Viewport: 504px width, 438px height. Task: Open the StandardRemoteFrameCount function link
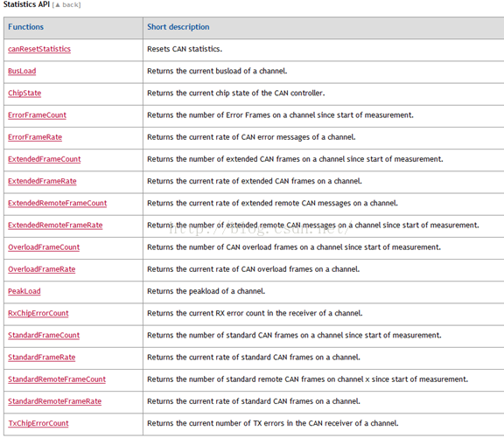tap(57, 379)
